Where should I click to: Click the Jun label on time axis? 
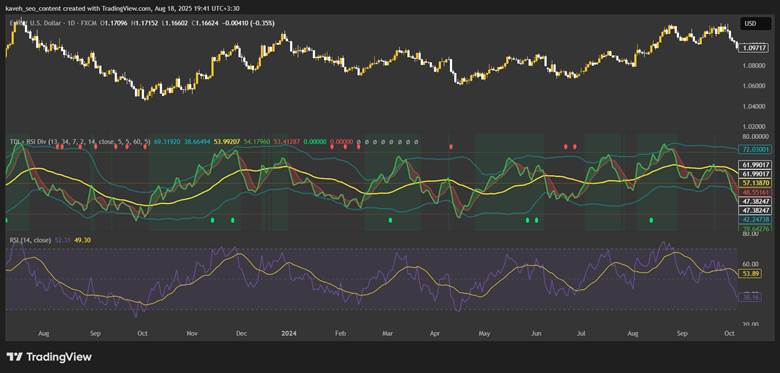point(536,334)
